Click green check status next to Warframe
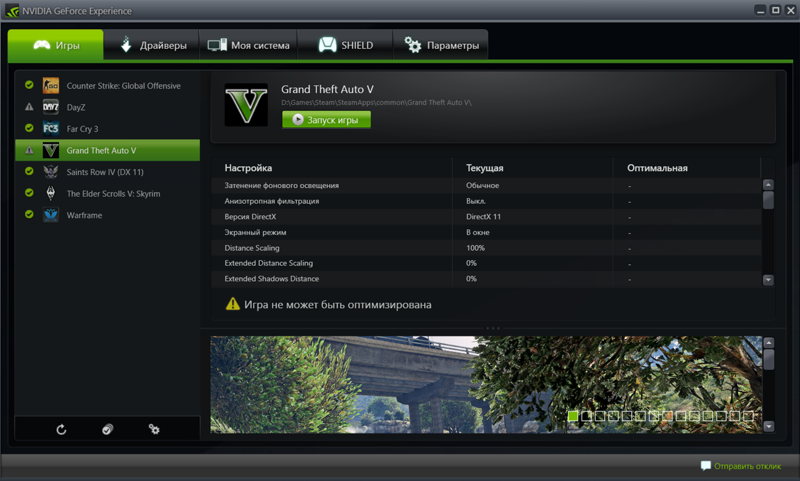Image resolution: width=800 pixels, height=481 pixels. 29,214
